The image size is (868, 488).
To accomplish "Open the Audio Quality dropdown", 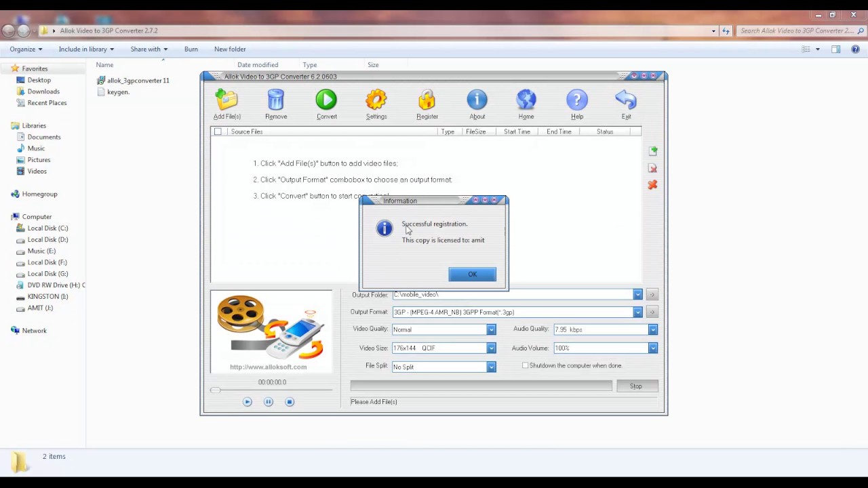I will (x=652, y=330).
